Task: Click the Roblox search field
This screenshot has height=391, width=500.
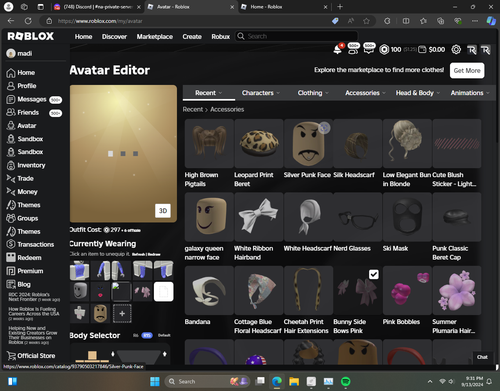Action: coord(297,36)
